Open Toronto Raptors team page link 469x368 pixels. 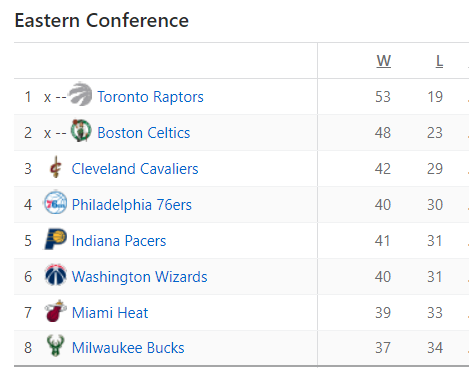(150, 97)
